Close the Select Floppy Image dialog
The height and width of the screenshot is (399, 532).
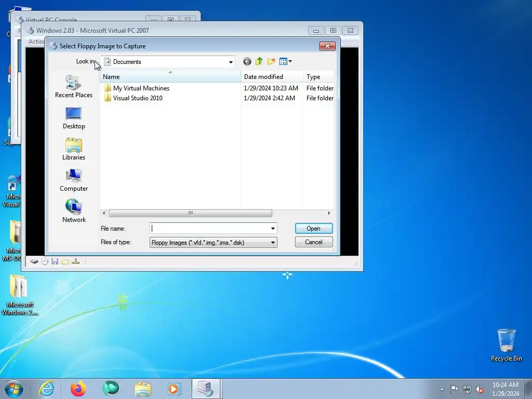pyautogui.click(x=327, y=46)
